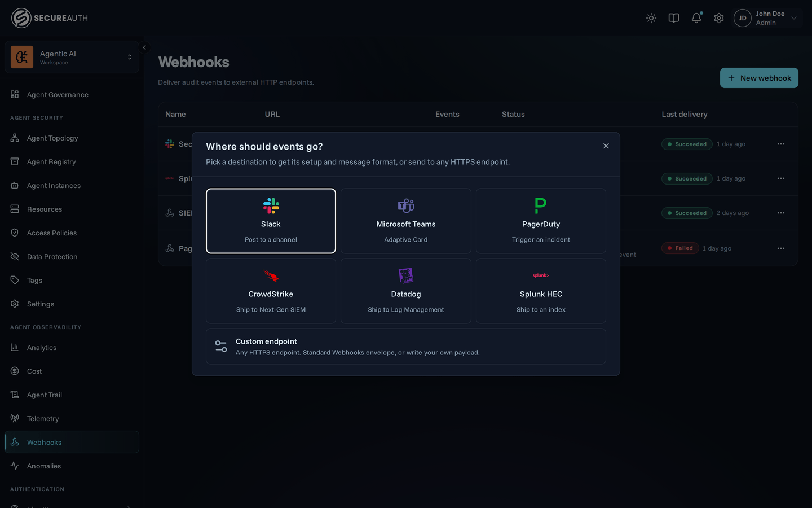Click the Agent Trail sidebar icon
The height and width of the screenshot is (508, 812).
coord(15,395)
